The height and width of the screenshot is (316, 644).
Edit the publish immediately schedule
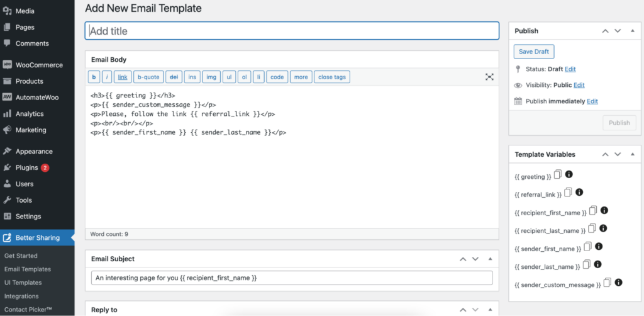[592, 101]
